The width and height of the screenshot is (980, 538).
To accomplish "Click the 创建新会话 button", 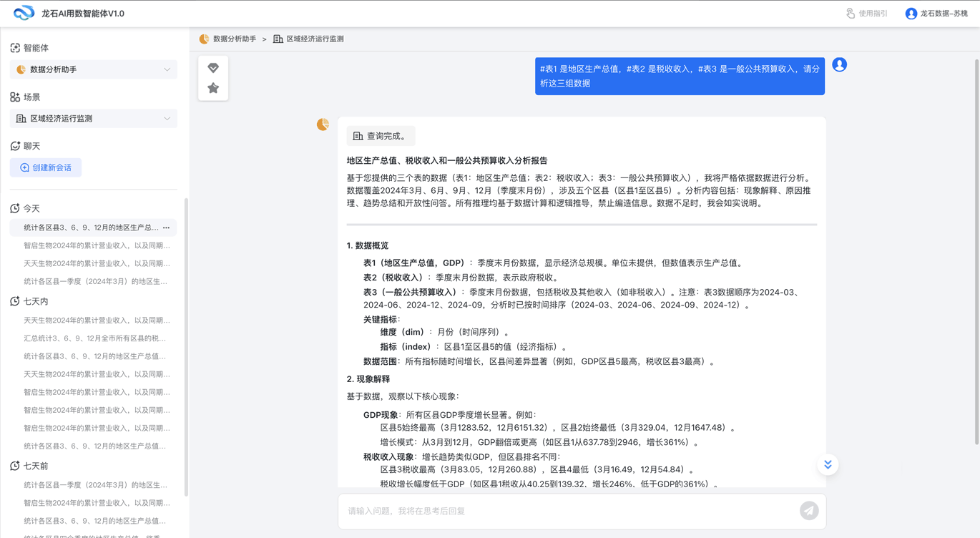I will (45, 167).
